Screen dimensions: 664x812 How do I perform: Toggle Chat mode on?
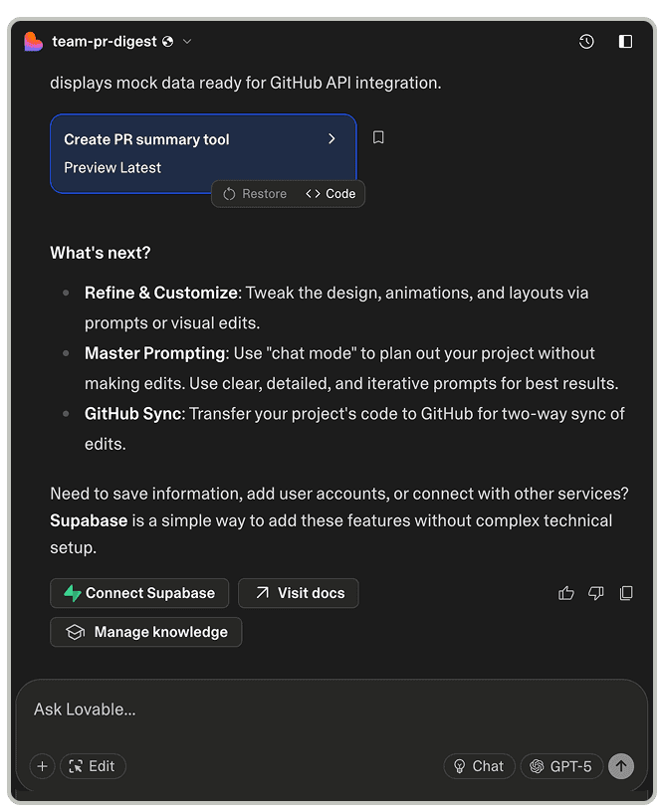tap(479, 766)
